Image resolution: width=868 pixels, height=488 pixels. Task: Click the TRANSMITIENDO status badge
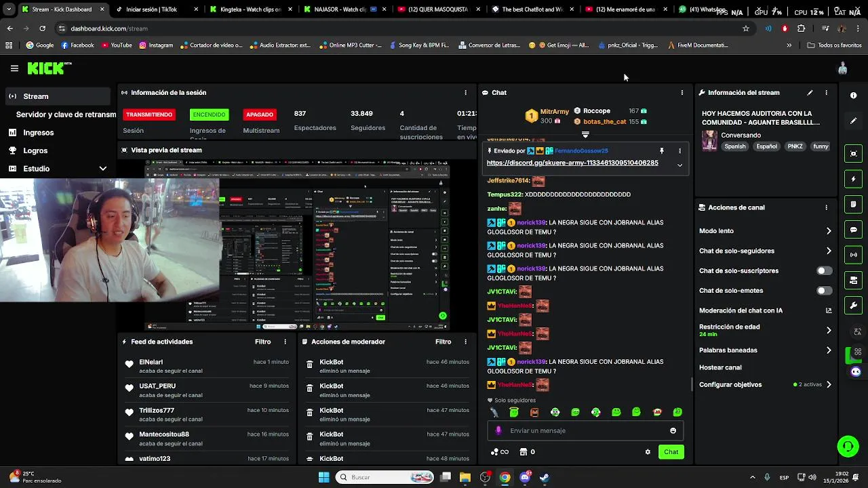[149, 115]
